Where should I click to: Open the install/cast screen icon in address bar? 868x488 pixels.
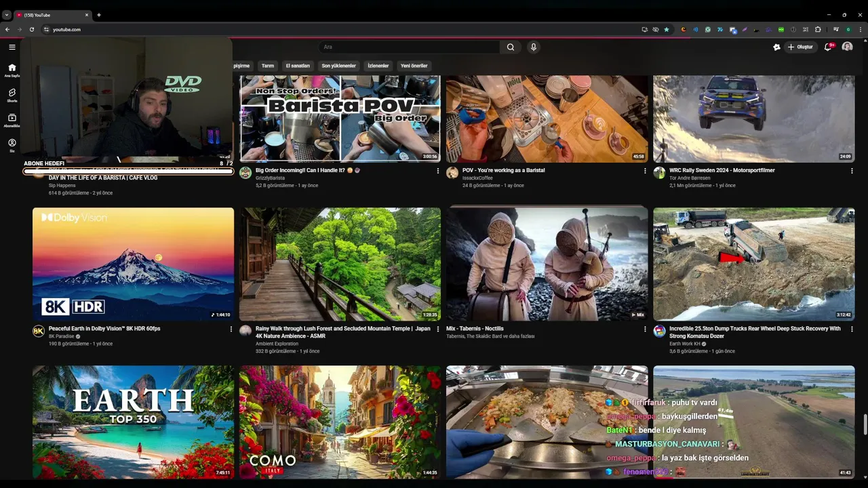pos(645,29)
